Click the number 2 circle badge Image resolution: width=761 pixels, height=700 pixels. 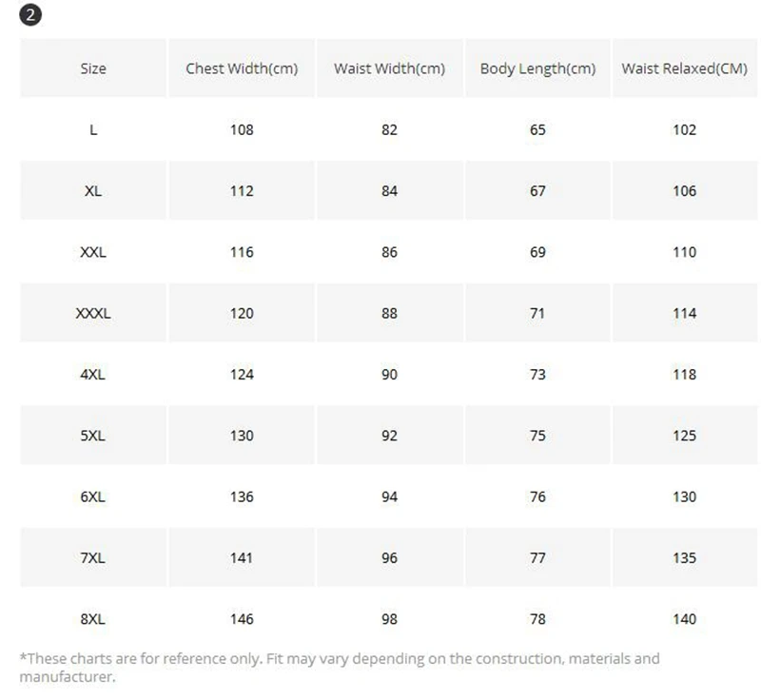pyautogui.click(x=30, y=15)
